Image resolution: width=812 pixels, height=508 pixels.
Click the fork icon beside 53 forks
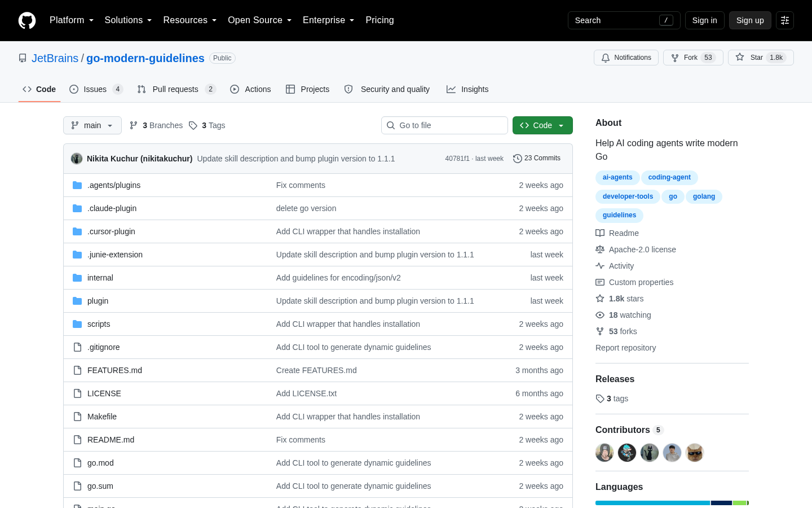click(600, 331)
